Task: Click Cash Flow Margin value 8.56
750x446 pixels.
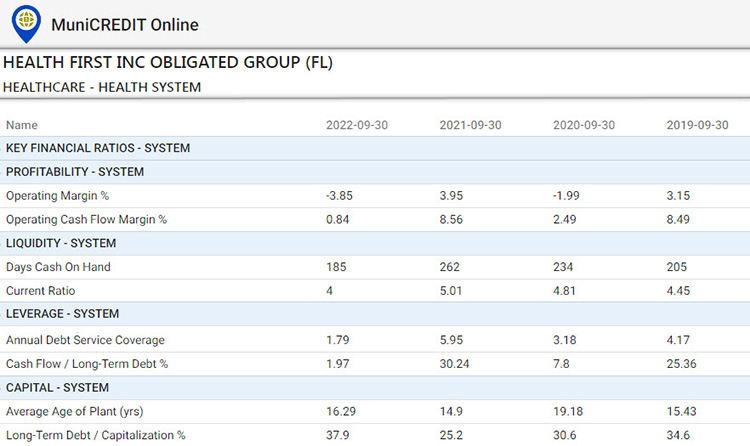Action: click(451, 220)
